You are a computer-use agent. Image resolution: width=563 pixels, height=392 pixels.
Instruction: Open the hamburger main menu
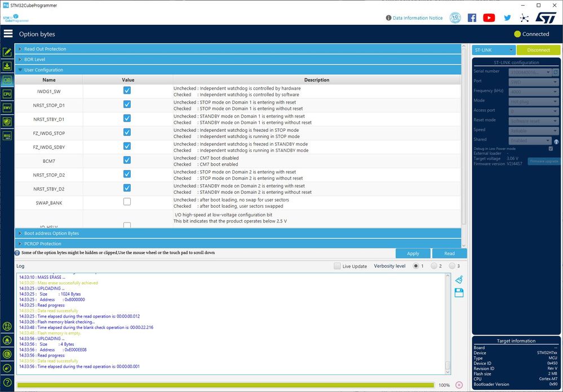[8, 34]
